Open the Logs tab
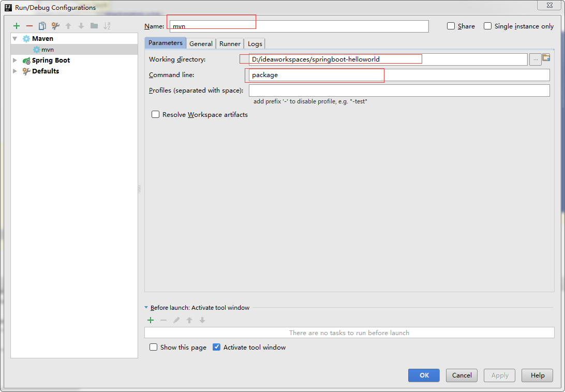565x392 pixels. tap(255, 43)
